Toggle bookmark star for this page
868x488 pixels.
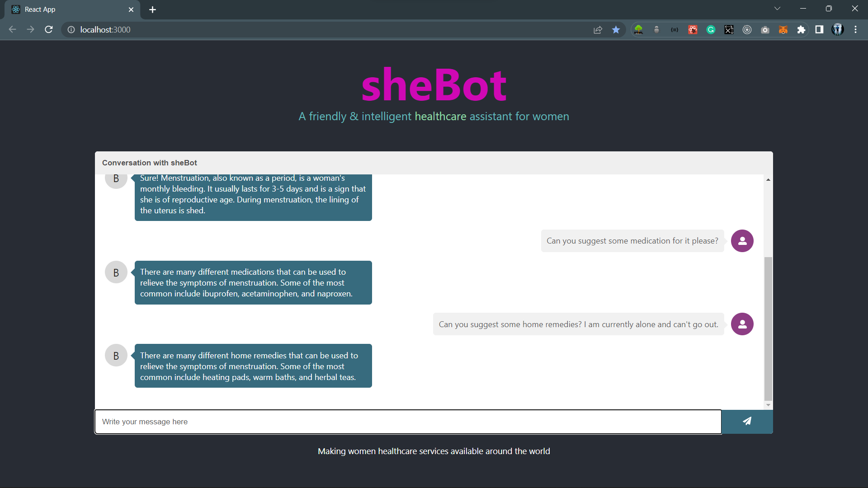(616, 30)
